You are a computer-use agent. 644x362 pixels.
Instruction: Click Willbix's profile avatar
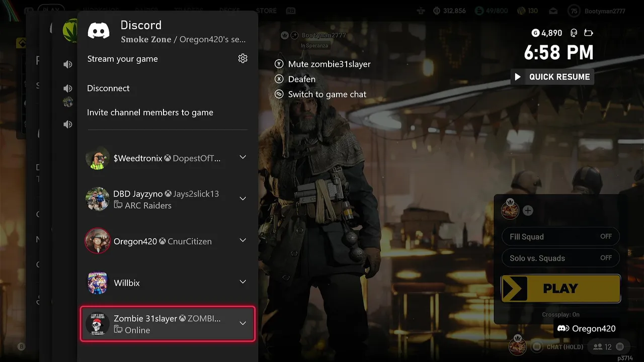[98, 283]
